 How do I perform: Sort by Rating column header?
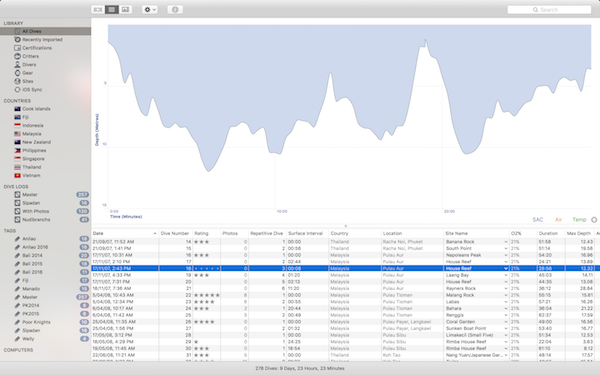(x=206, y=233)
